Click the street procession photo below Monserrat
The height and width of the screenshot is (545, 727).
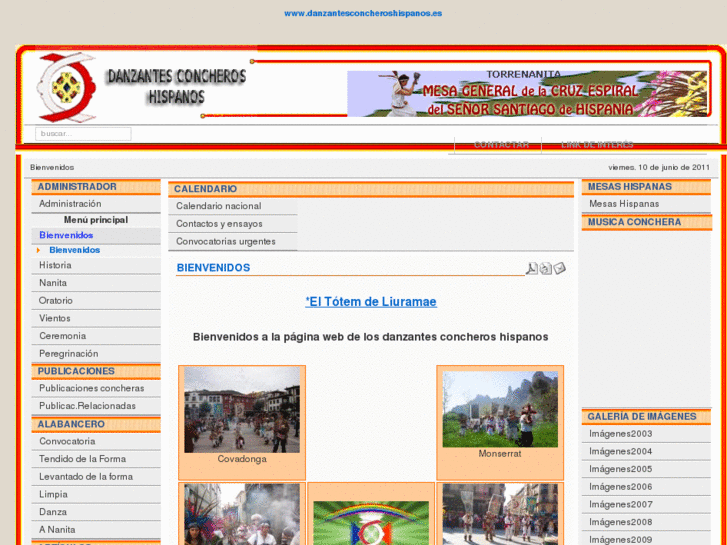point(500,514)
